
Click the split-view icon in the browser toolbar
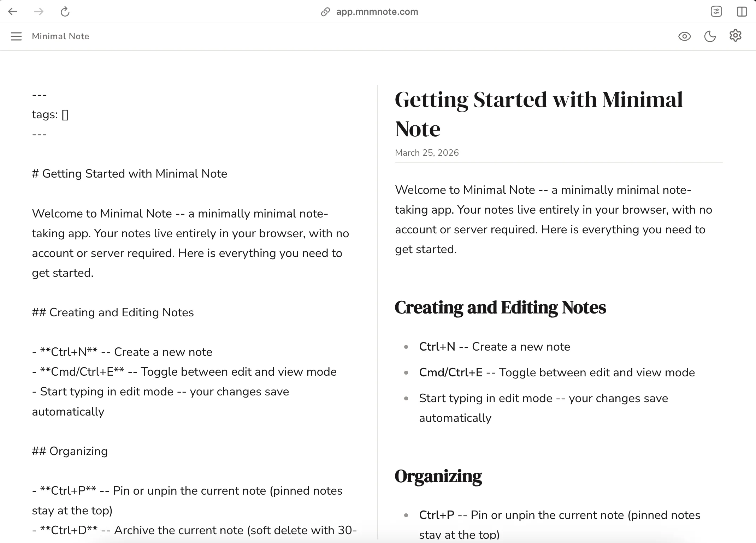742,11
